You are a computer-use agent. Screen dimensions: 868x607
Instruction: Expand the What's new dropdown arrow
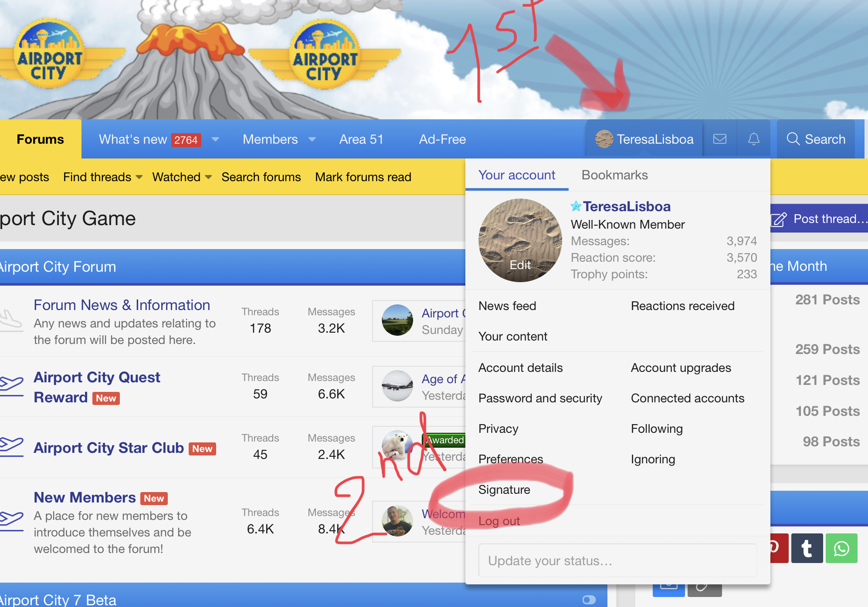(x=215, y=139)
